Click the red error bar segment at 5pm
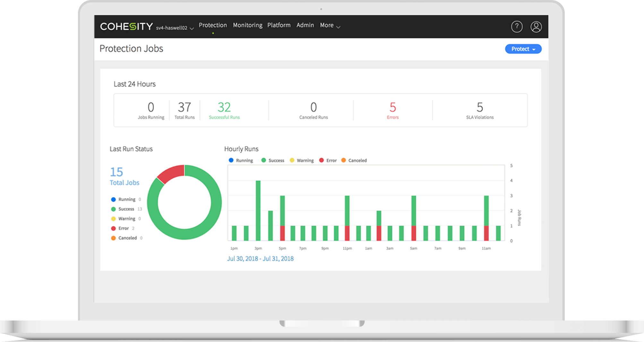The image size is (644, 342). click(282, 233)
